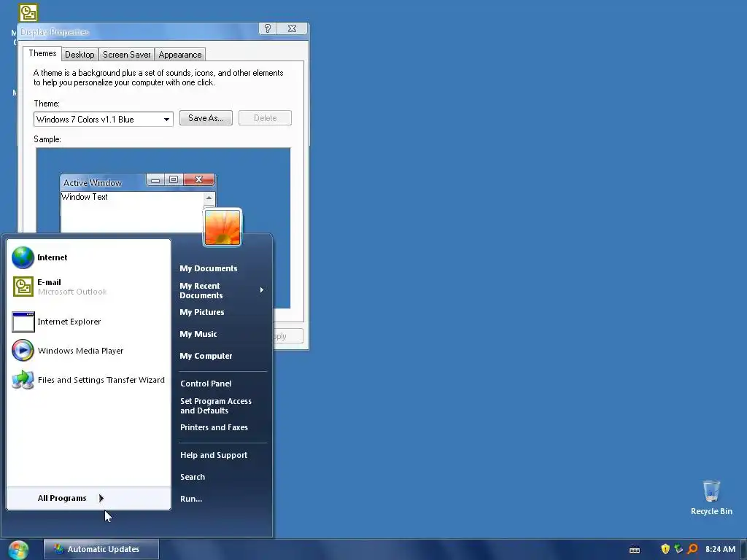
Task: Open the E-mail Microsoft Outlook icon
Action: pyautogui.click(x=23, y=287)
